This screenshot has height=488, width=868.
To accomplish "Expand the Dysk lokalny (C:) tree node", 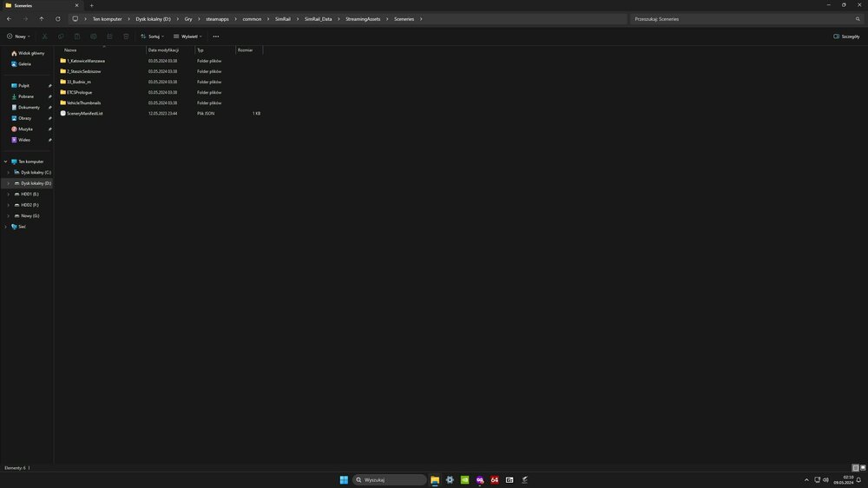I will pos(8,172).
